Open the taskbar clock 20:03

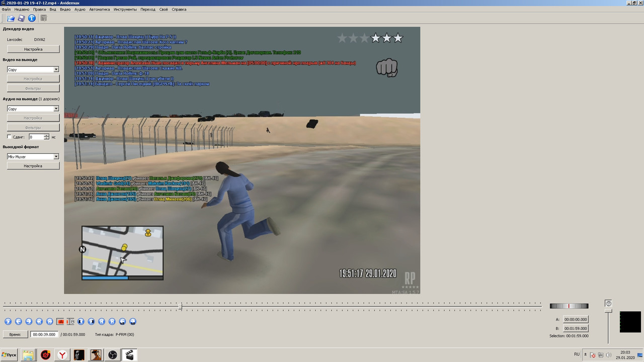pyautogui.click(x=625, y=355)
